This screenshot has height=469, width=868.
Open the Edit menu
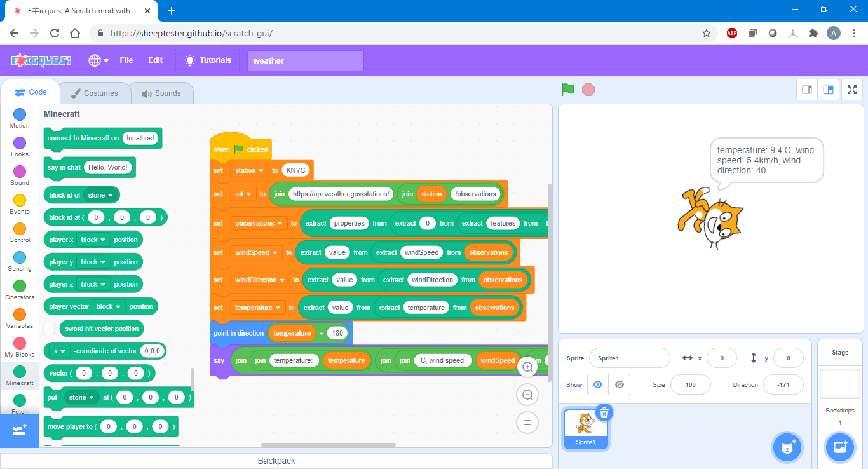click(155, 60)
